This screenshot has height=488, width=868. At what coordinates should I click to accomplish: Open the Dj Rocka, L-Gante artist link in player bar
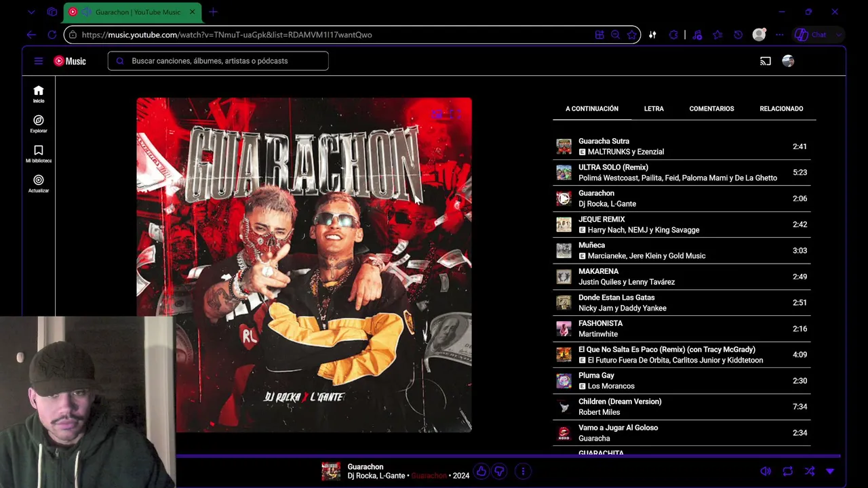(x=376, y=476)
